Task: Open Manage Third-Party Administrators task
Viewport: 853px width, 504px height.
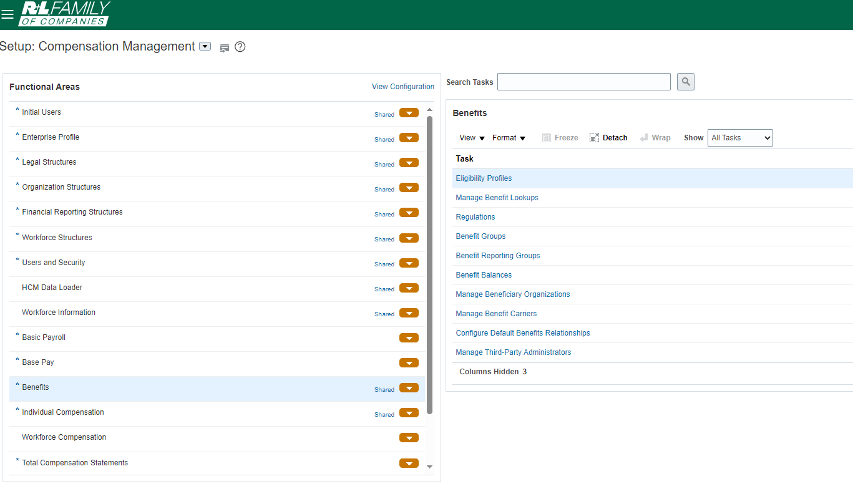Action: pos(513,352)
